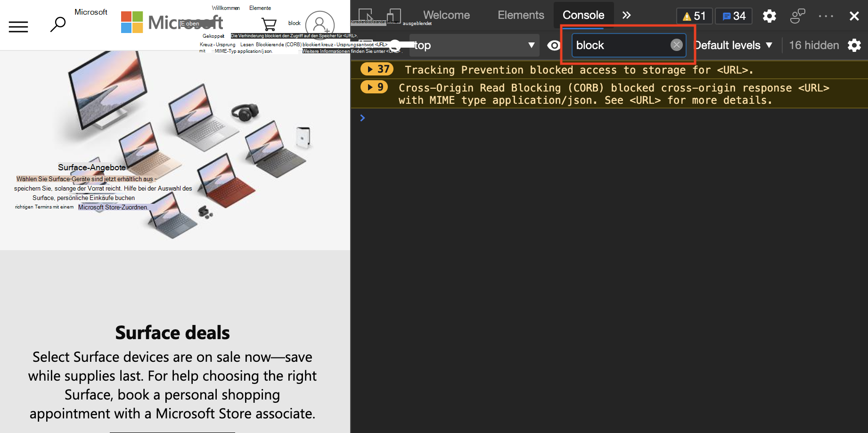Click the 51 warnings counter

click(695, 16)
